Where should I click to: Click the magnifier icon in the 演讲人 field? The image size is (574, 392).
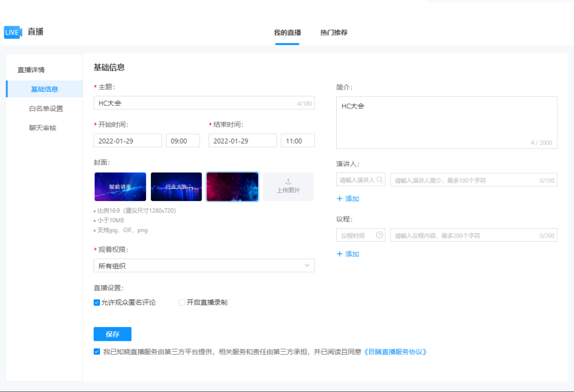tap(380, 179)
